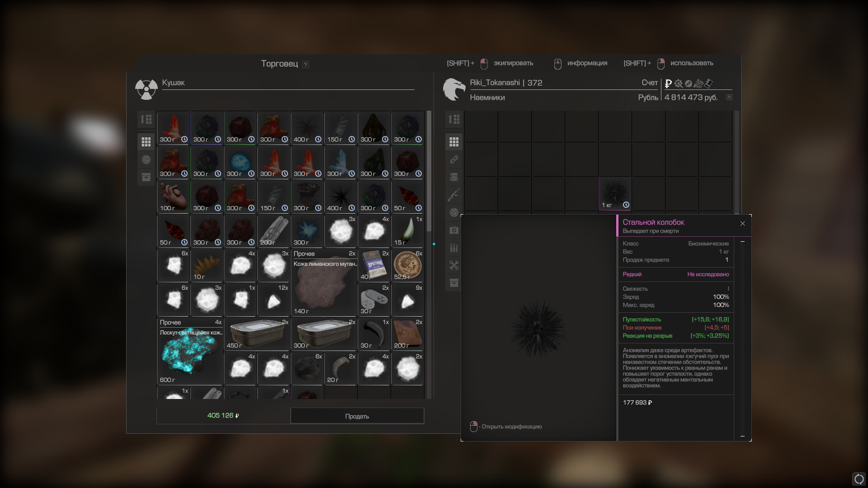
Task: Click the help icon next to Торговец
Action: [306, 65]
